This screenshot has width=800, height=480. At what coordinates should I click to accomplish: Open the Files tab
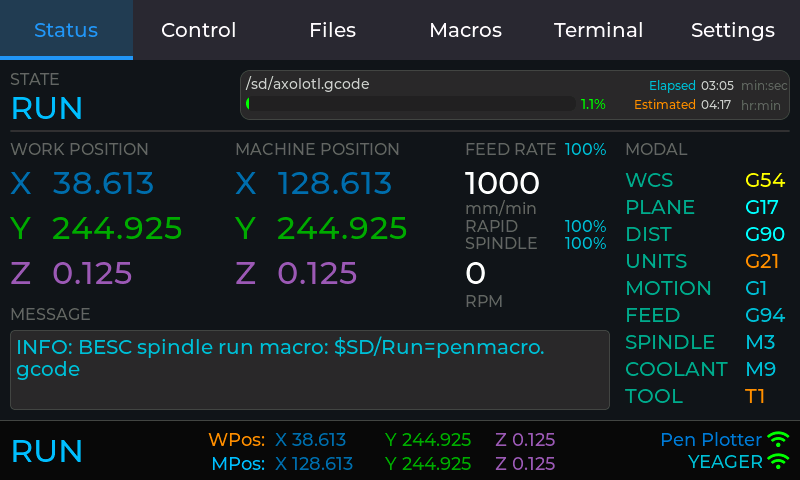pyautogui.click(x=332, y=30)
